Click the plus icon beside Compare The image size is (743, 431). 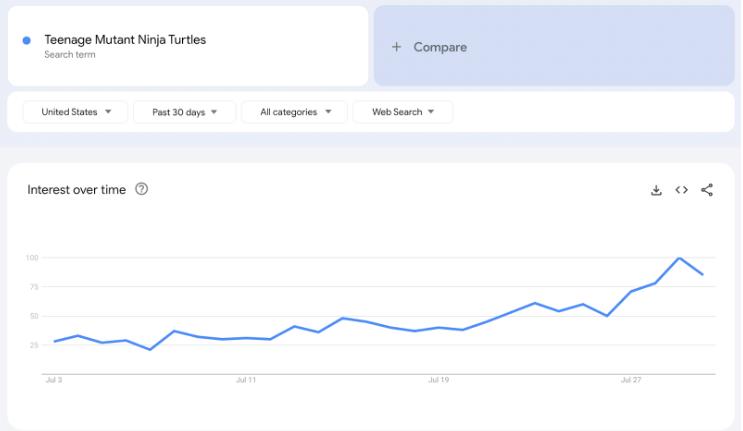coord(396,47)
